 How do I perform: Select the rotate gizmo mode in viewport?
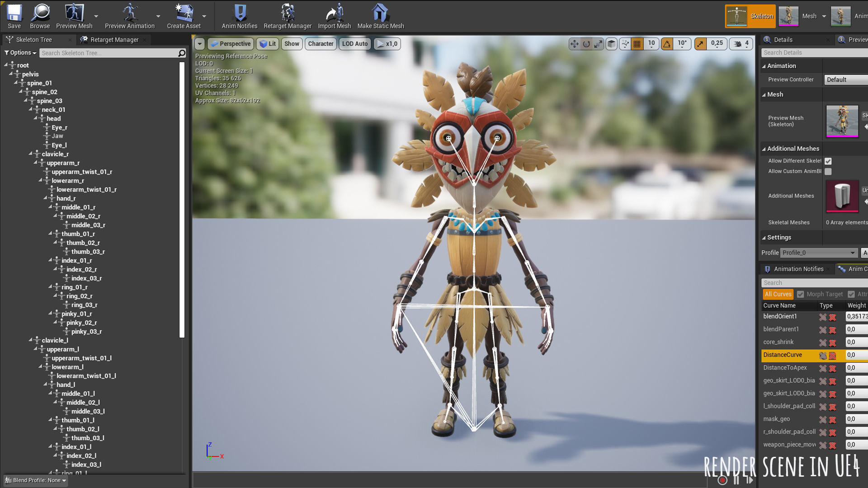coord(586,44)
